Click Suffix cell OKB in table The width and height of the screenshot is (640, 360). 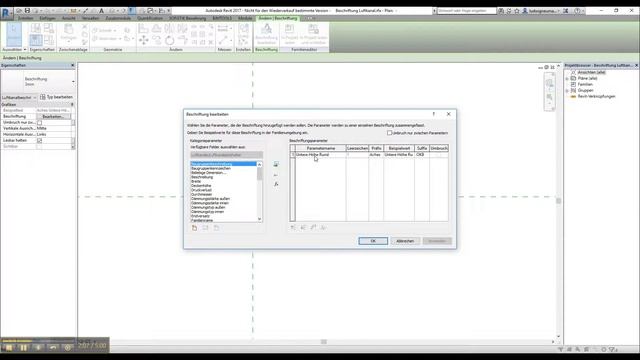[x=422, y=155]
